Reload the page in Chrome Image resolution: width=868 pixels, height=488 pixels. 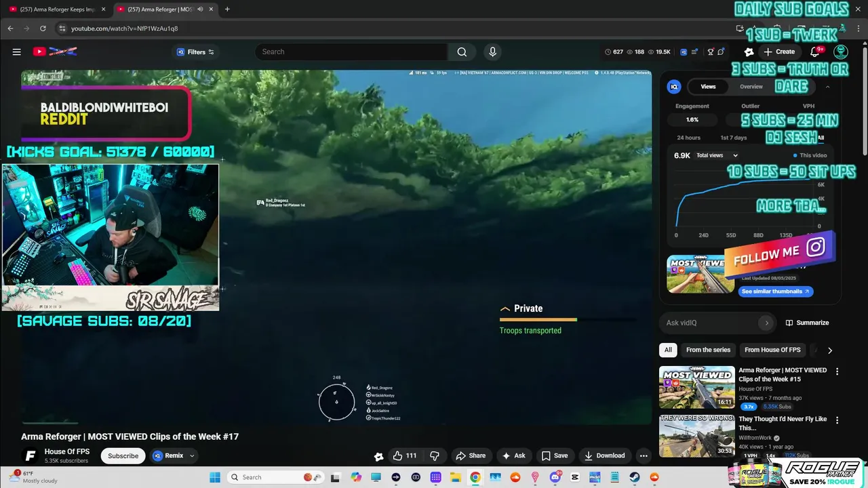click(x=43, y=28)
